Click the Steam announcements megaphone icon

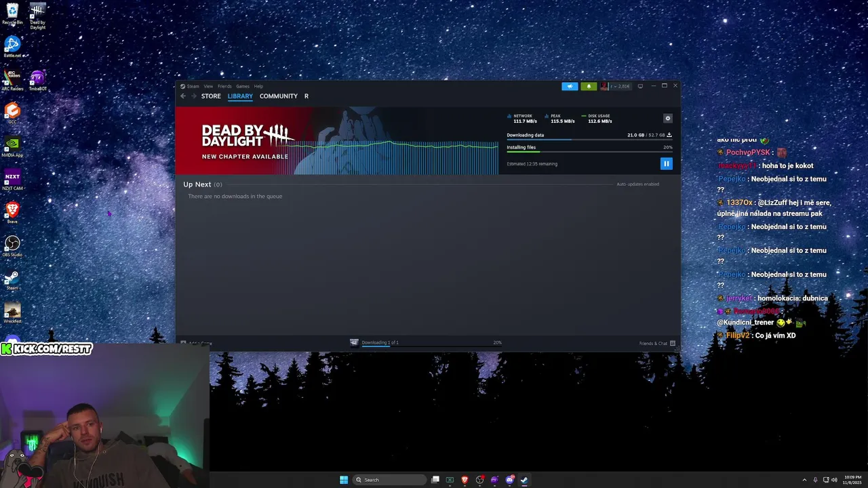pyautogui.click(x=570, y=86)
